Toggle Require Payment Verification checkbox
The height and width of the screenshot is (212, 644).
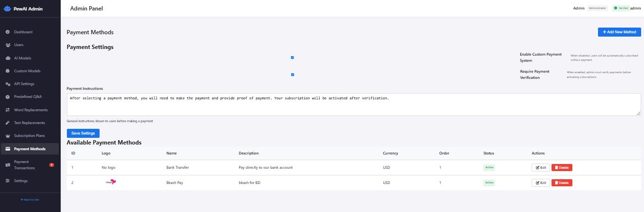tap(292, 75)
